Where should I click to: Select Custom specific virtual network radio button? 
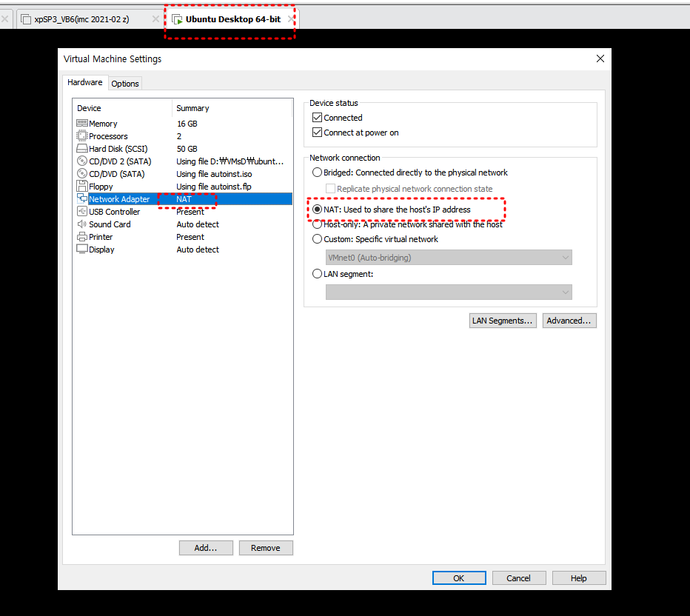317,239
